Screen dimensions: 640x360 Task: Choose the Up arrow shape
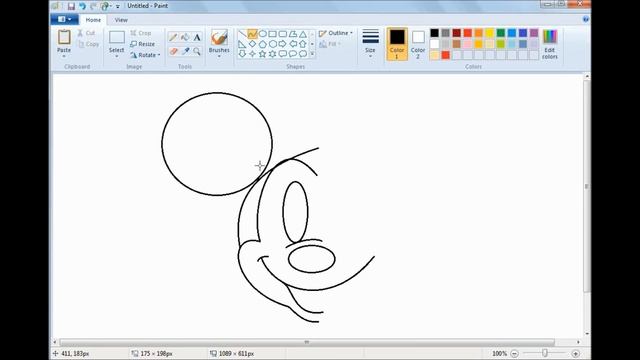pyautogui.click(x=303, y=44)
